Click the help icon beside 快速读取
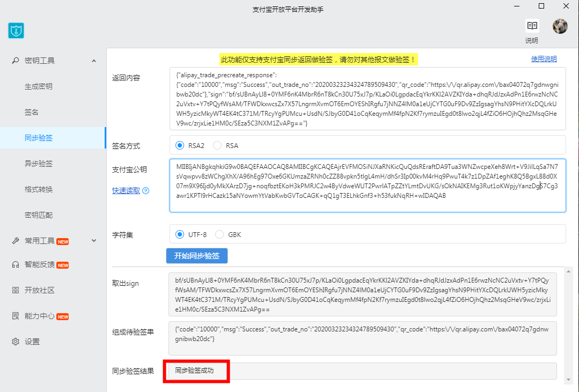Image resolution: width=579 pixels, height=392 pixels. point(146,191)
